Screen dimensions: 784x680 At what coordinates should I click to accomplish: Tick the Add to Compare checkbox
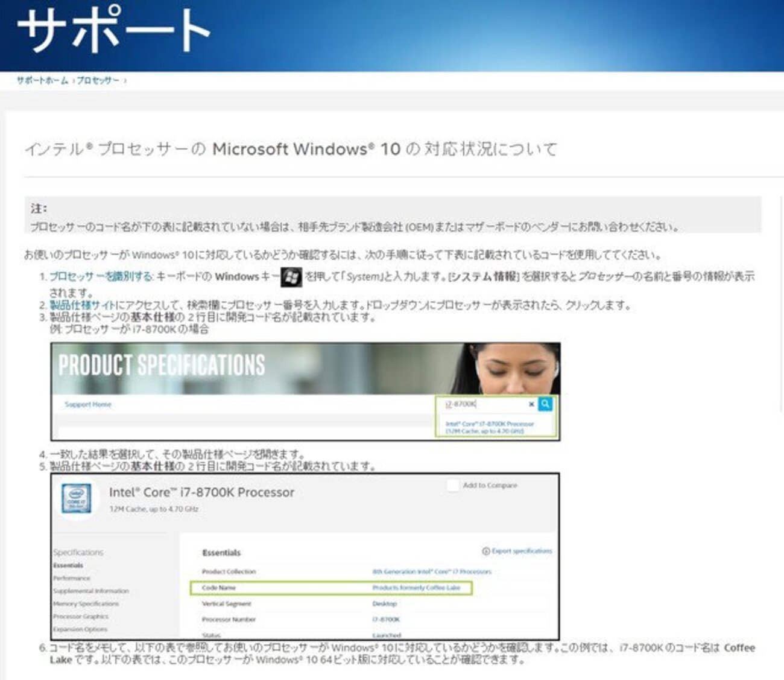click(453, 485)
